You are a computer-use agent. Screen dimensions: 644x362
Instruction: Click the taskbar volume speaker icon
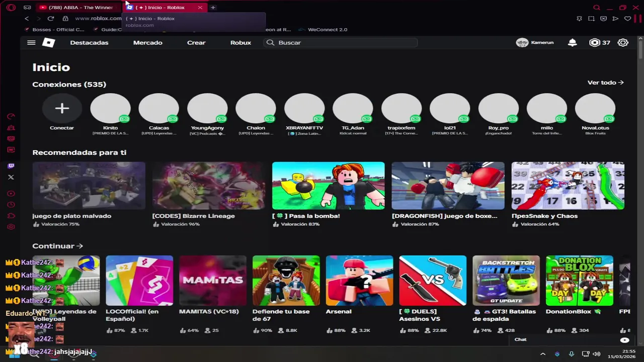pyautogui.click(x=597, y=354)
